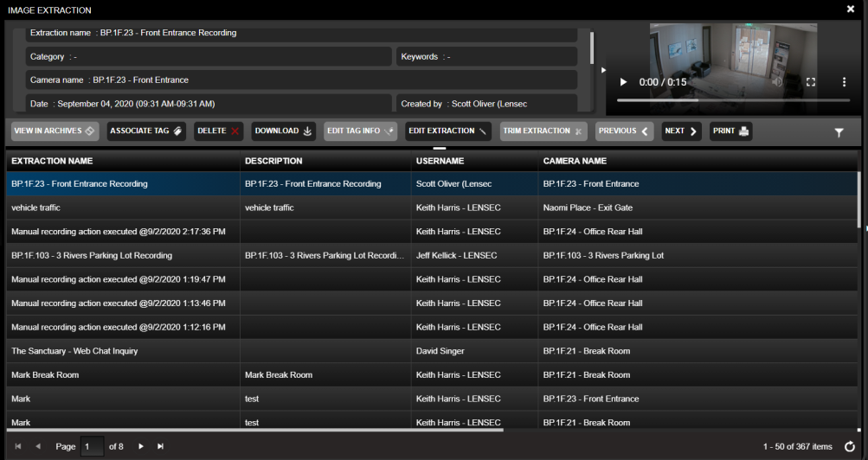This screenshot has height=460, width=868.
Task: Enter fullscreen on video preview
Action: tap(810, 82)
